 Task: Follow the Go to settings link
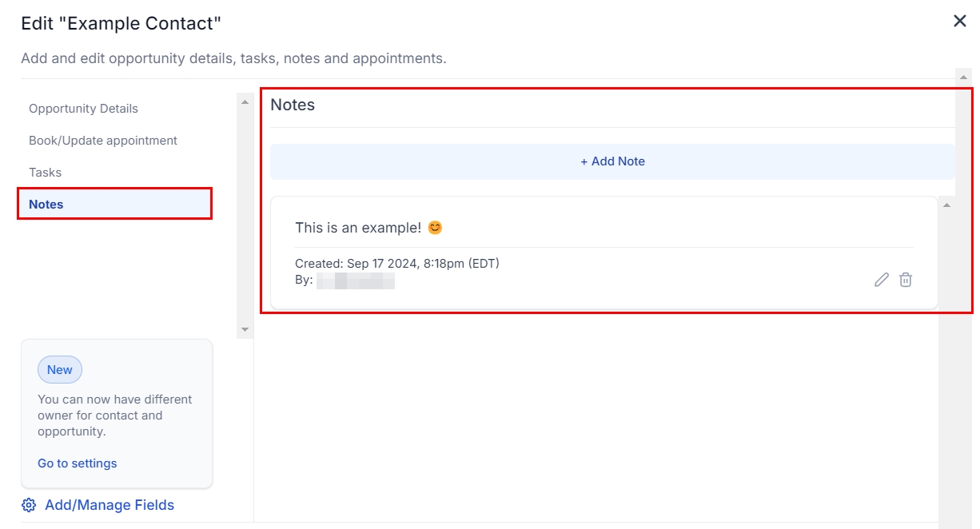tap(77, 463)
